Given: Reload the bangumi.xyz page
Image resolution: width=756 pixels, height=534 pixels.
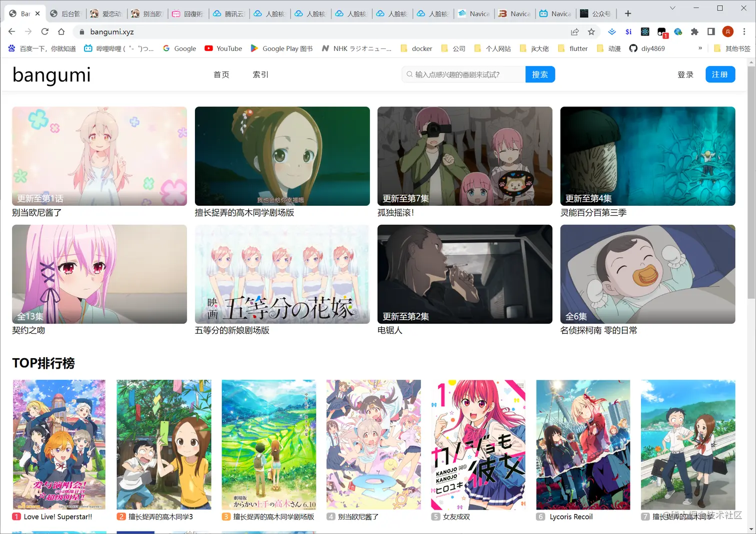Looking at the screenshot, I should pos(44,31).
